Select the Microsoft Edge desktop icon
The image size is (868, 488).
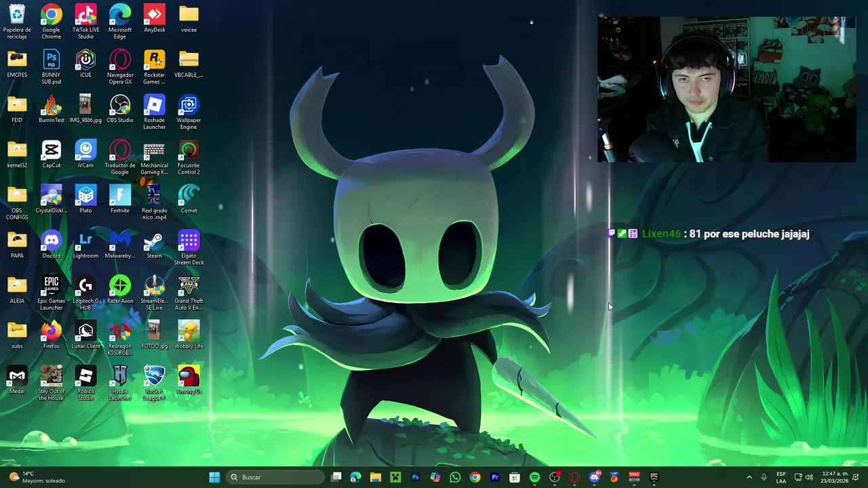[x=120, y=22]
